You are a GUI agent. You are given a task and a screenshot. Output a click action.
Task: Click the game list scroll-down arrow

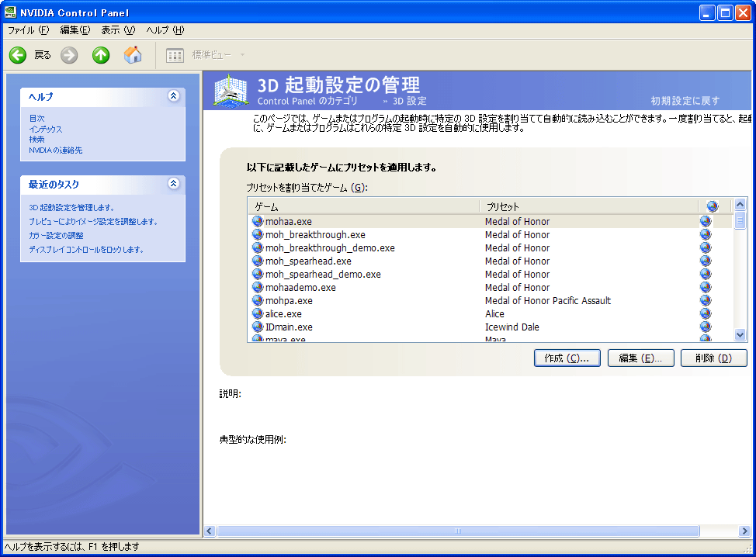[740, 334]
